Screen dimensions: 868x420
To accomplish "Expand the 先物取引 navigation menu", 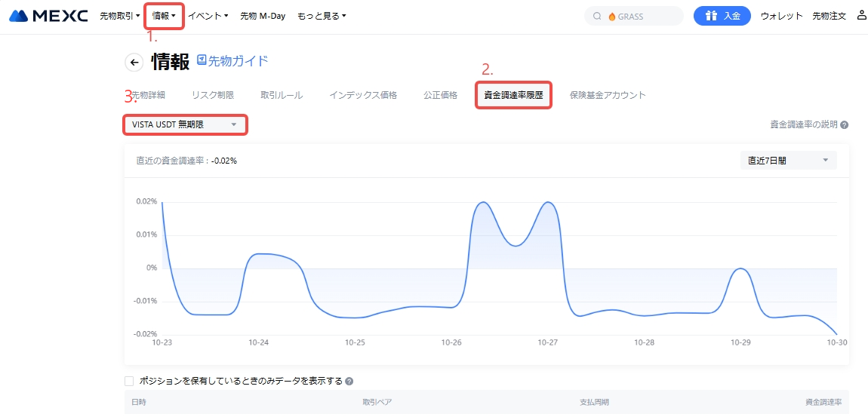I will 120,15.
